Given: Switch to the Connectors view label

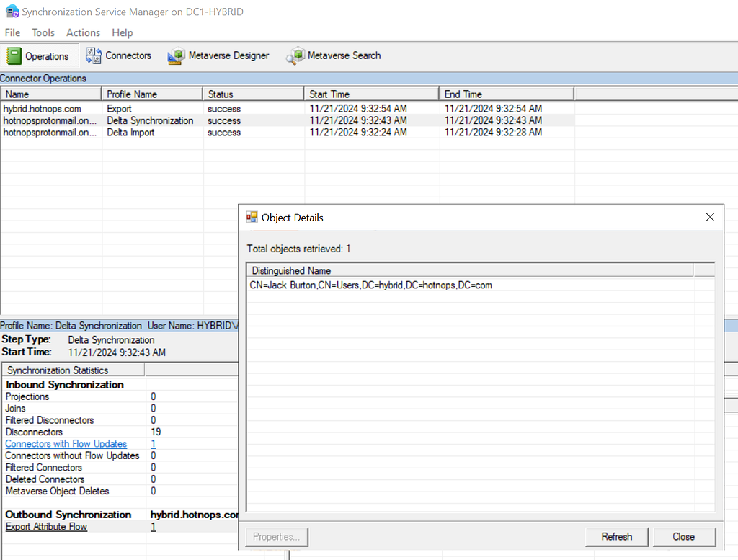Looking at the screenshot, I should 128,55.
